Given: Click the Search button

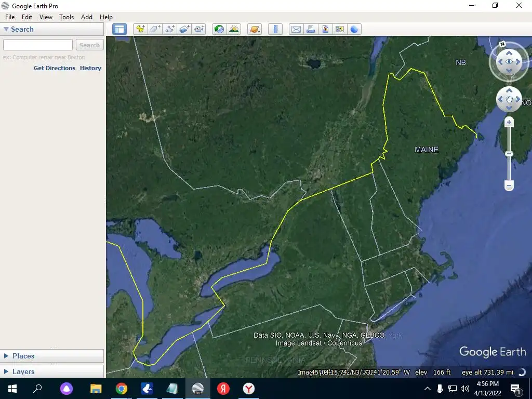Looking at the screenshot, I should point(89,45).
